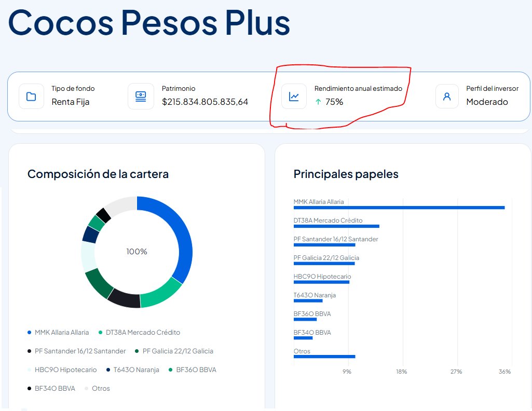The height and width of the screenshot is (411, 532).
Task: Click the green up arrow next to 75%
Action: pyautogui.click(x=318, y=102)
